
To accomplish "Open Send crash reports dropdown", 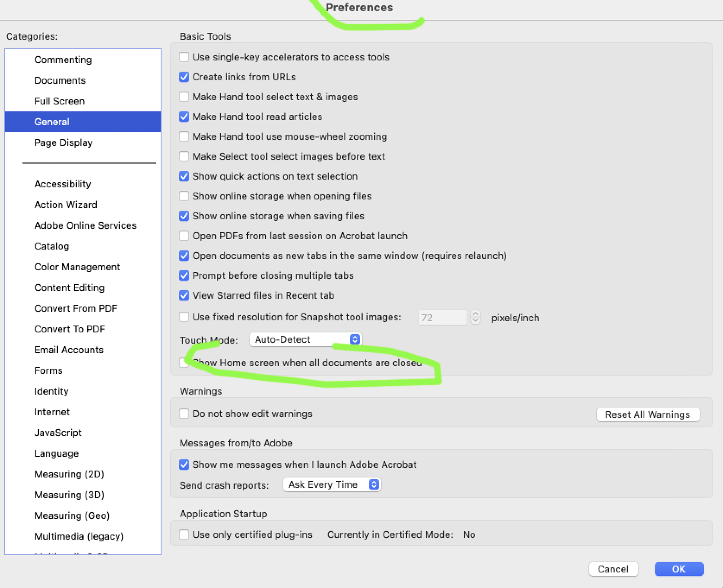I will click(332, 484).
